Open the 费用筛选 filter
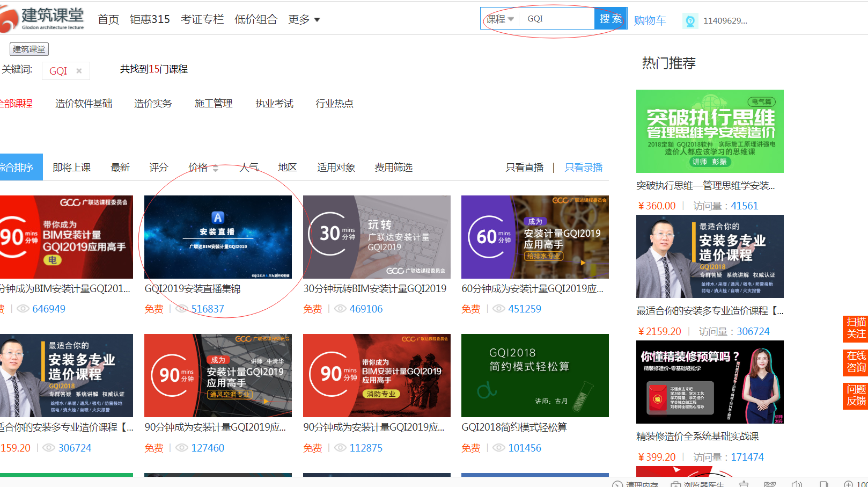This screenshot has height=487, width=868. 393,168
